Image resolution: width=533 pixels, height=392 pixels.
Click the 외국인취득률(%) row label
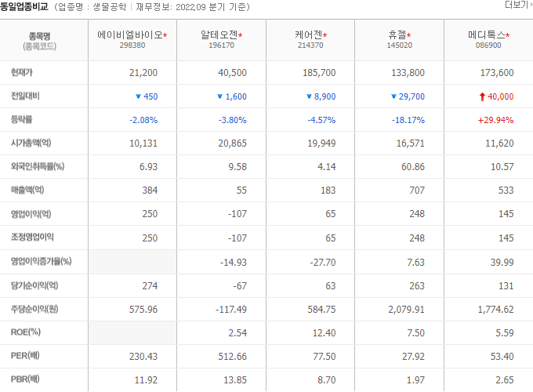pos(38,166)
